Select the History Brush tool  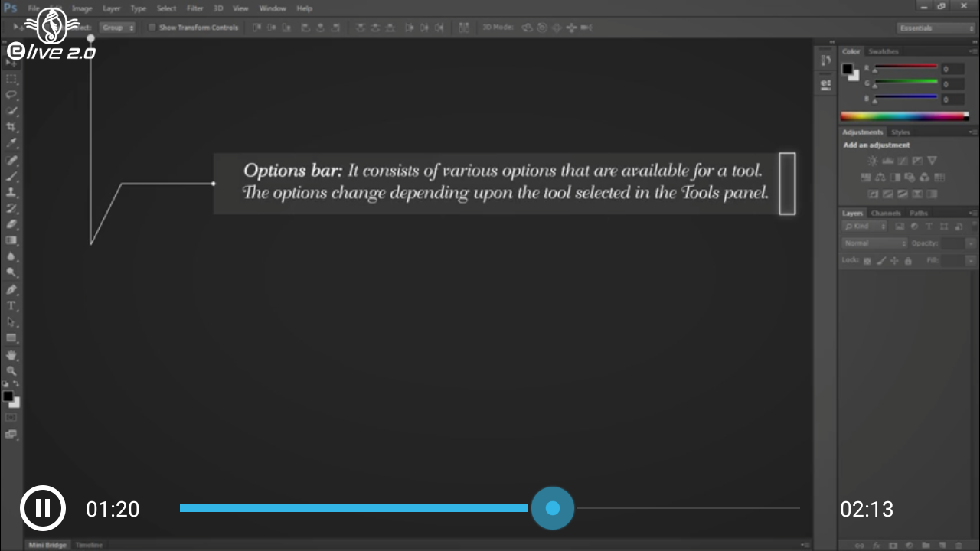click(x=11, y=208)
